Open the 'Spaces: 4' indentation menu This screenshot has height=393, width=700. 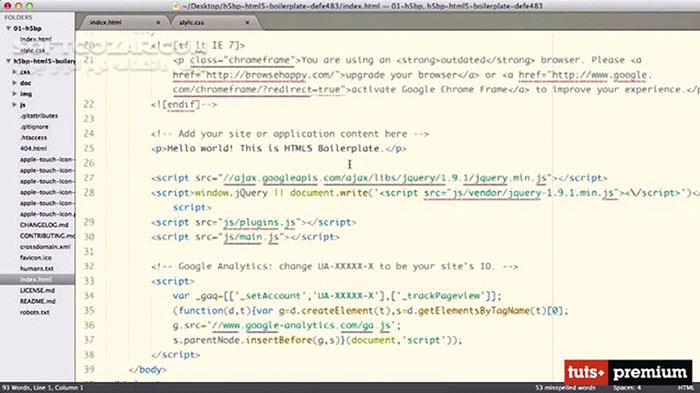[627, 388]
